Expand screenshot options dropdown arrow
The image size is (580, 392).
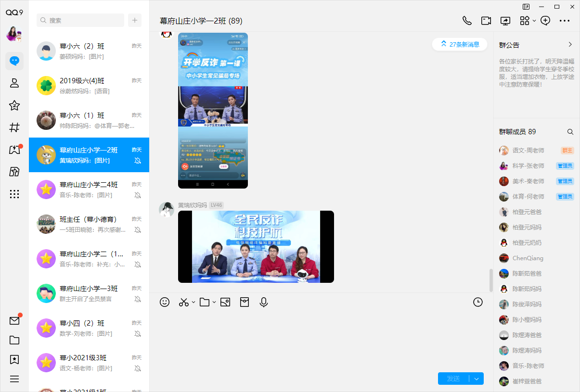(193, 302)
